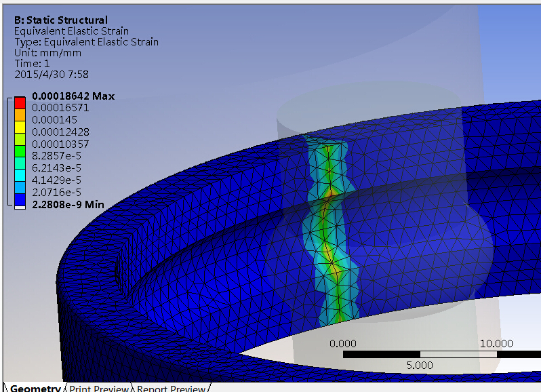Click the 2015/4/30 7:58 timestamp
This screenshot has width=541, height=392.
point(52,75)
